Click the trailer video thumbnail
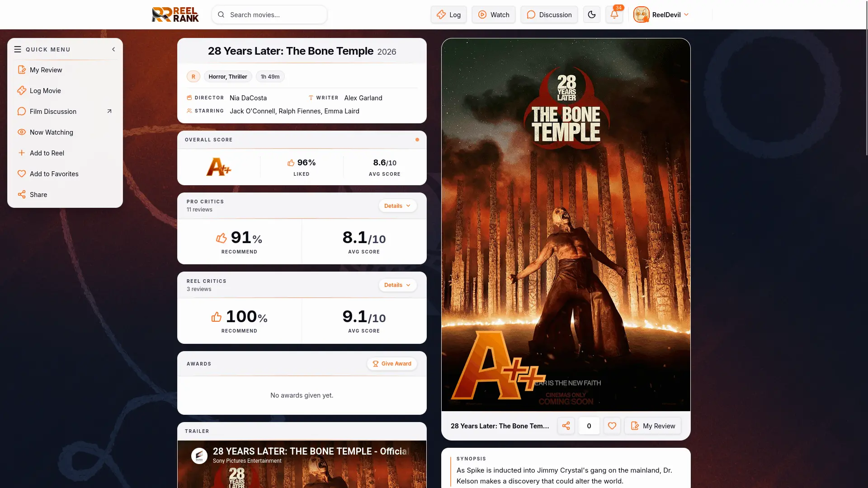 tap(302, 465)
